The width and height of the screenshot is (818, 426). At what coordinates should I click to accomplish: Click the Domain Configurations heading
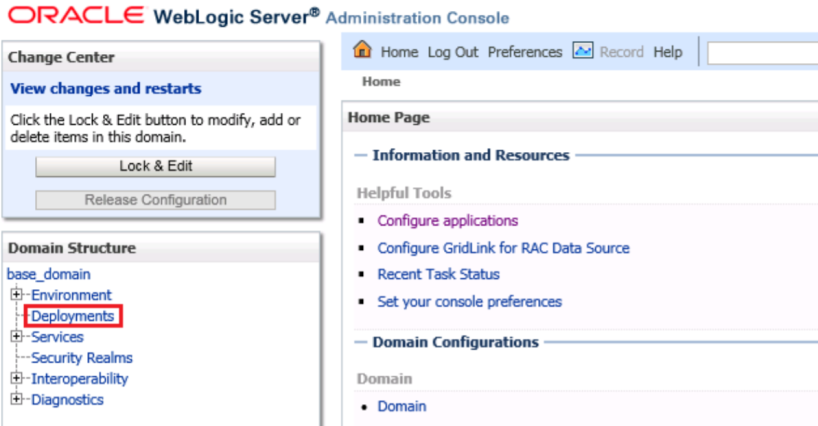pyautogui.click(x=455, y=343)
